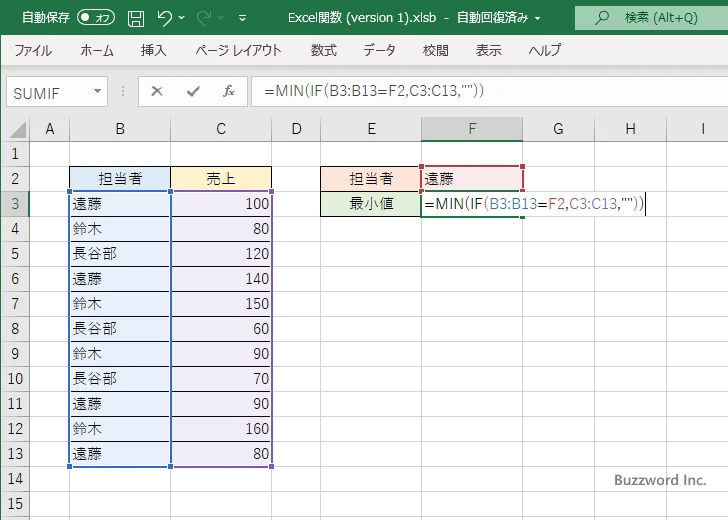Click cell C13 with value 80

[221, 454]
